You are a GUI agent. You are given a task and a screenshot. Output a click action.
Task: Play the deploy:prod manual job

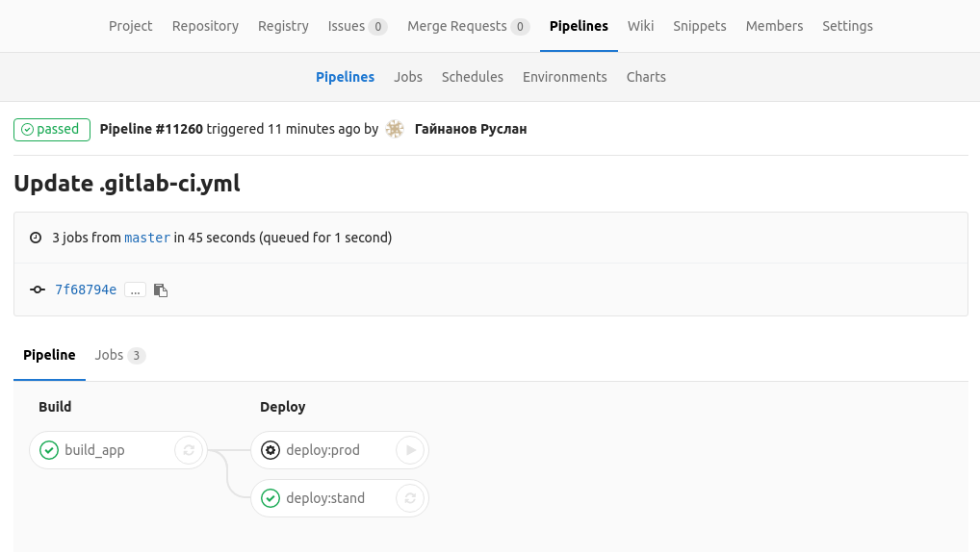click(410, 450)
